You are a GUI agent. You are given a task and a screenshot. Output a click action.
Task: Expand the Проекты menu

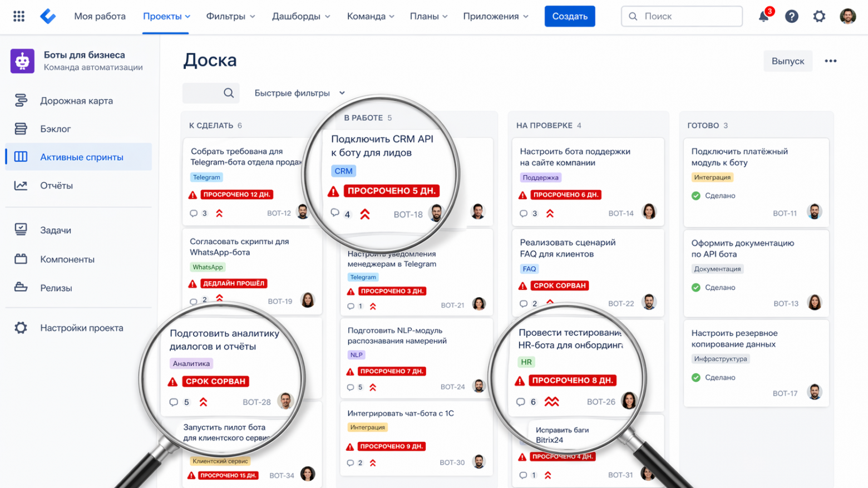click(x=166, y=16)
